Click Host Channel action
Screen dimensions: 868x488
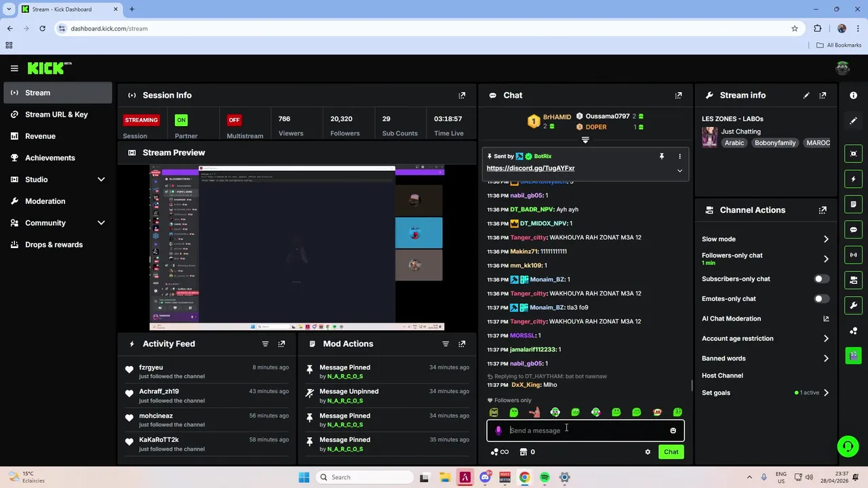(722, 375)
